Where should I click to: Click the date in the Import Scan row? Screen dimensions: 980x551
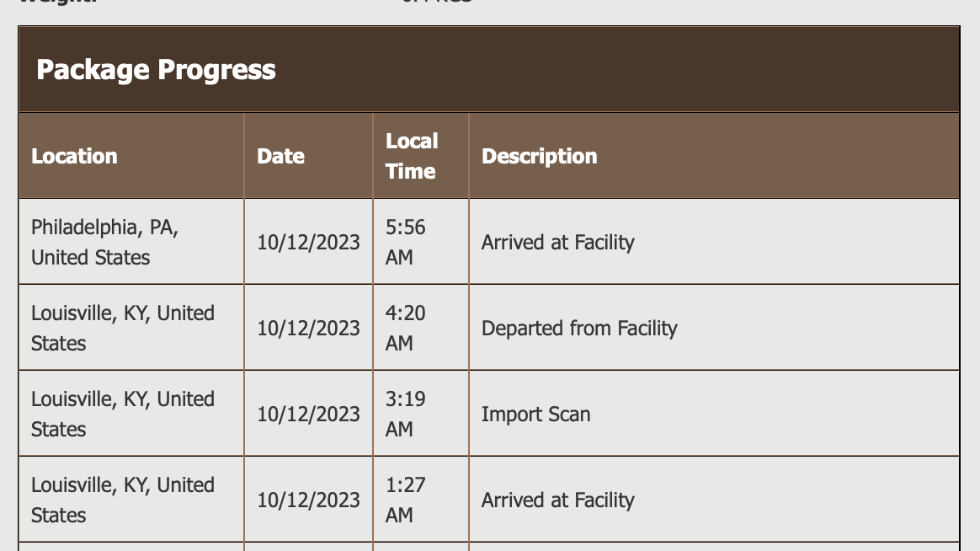308,415
